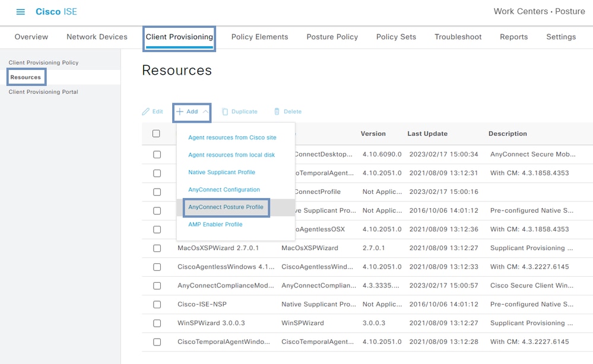593x364 pixels.
Task: Check the row updated 2021/08/09 13:12:31
Action: pyautogui.click(x=157, y=173)
